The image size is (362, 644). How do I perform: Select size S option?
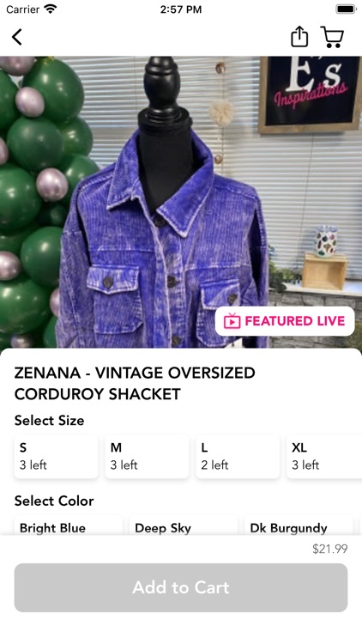pos(57,456)
